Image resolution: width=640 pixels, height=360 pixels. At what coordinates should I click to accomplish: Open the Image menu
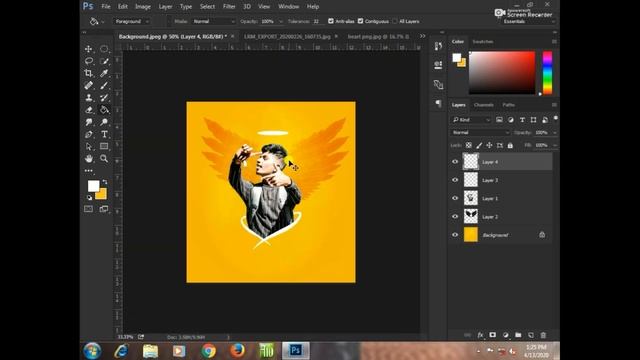[143, 7]
